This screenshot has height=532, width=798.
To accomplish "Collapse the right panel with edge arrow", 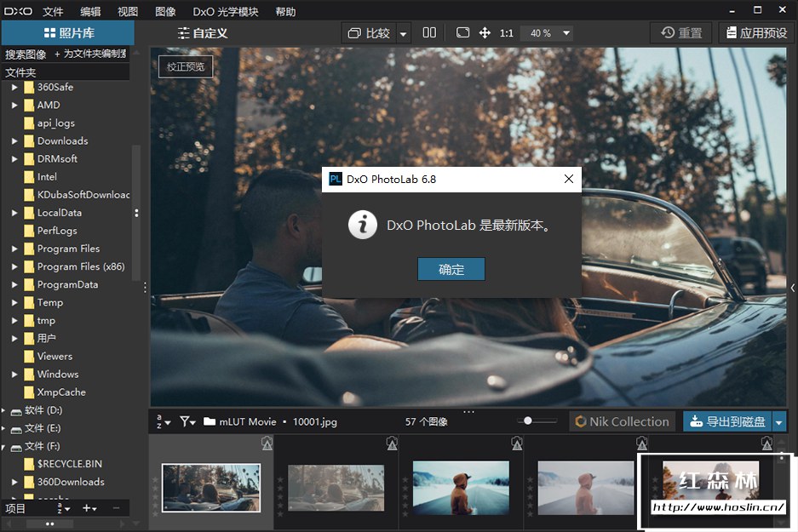I will [793, 289].
